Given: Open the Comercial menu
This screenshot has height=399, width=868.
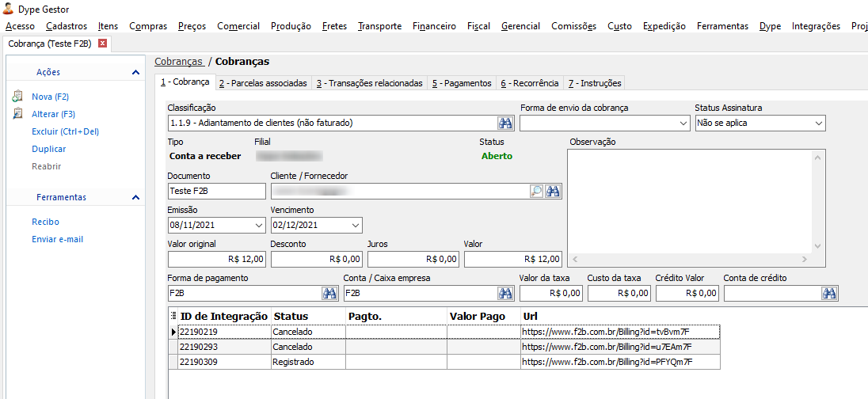Looking at the screenshot, I should pyautogui.click(x=238, y=26).
